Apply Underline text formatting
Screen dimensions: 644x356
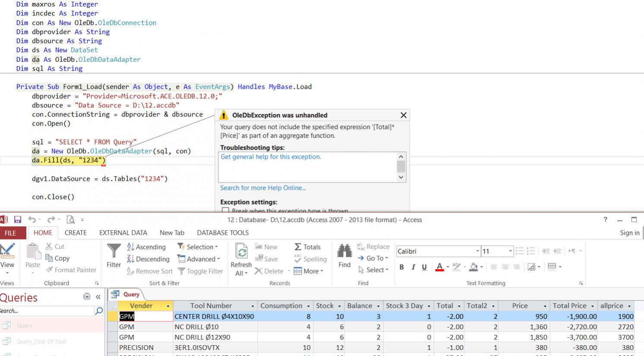point(424,267)
